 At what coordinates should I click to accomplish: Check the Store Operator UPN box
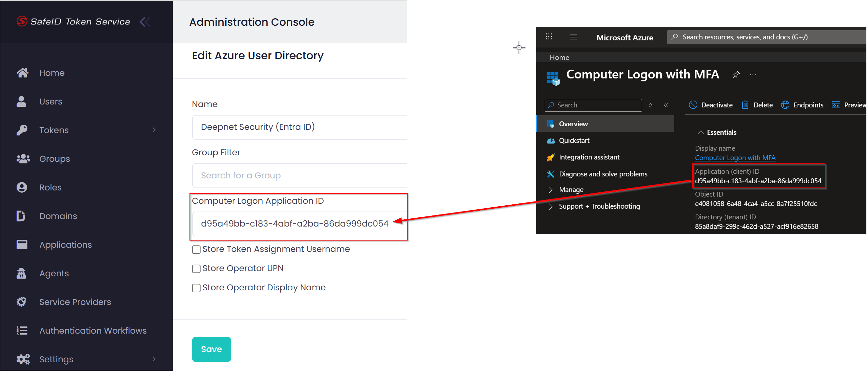[x=196, y=269]
